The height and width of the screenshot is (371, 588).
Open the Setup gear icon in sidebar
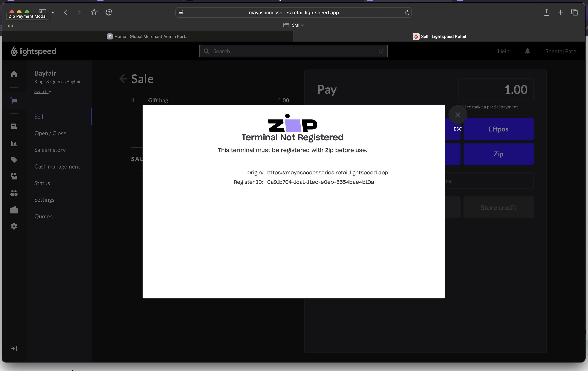point(14,226)
